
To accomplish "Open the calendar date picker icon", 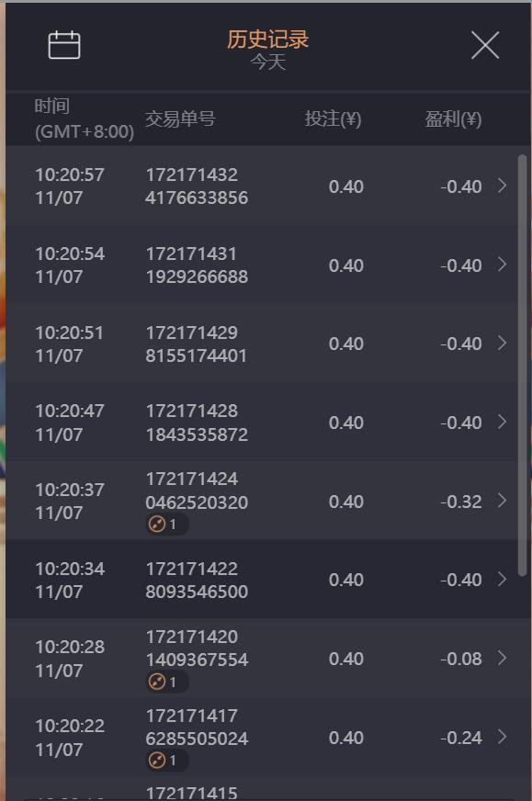I will tap(64, 45).
